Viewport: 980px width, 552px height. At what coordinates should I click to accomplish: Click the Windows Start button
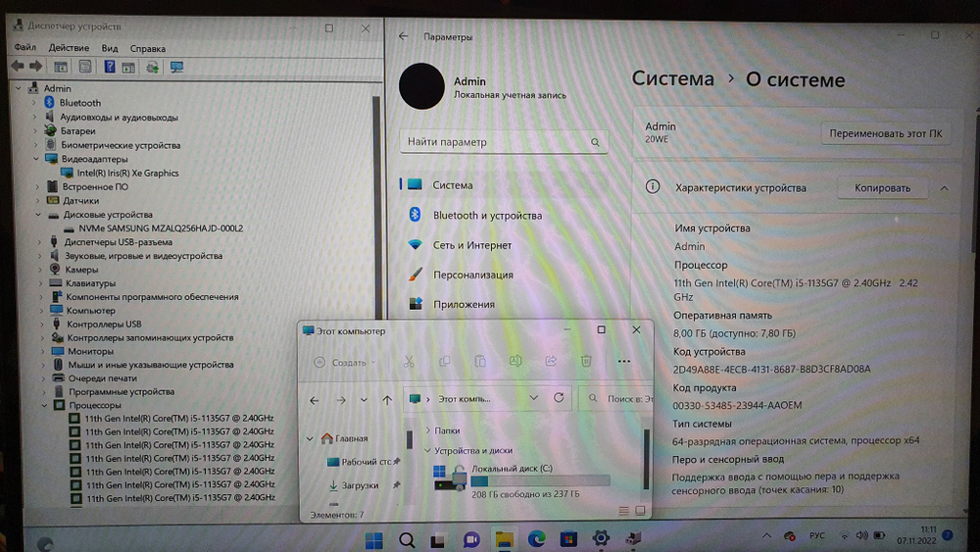pyautogui.click(x=373, y=539)
